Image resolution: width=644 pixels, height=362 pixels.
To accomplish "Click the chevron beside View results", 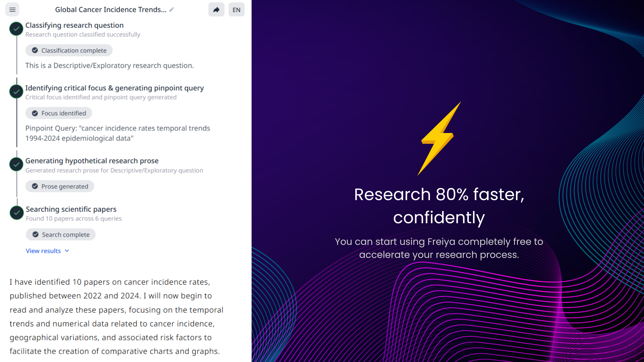I will pyautogui.click(x=67, y=251).
